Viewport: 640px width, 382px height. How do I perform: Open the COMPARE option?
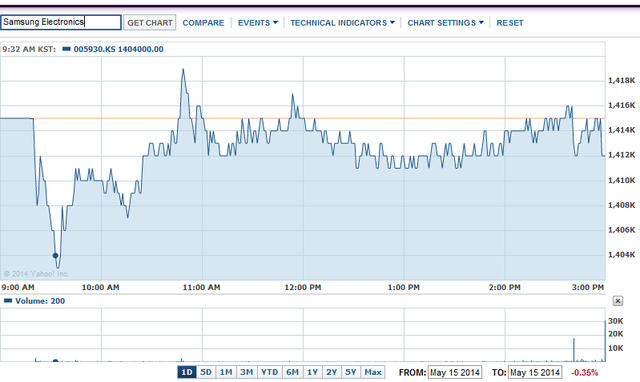(x=203, y=23)
